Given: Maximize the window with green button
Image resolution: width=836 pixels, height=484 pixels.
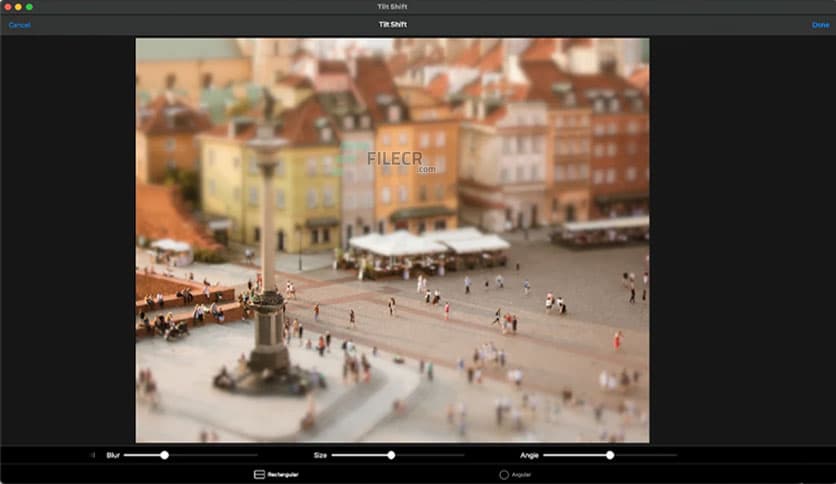Looking at the screenshot, I should coord(29,7).
